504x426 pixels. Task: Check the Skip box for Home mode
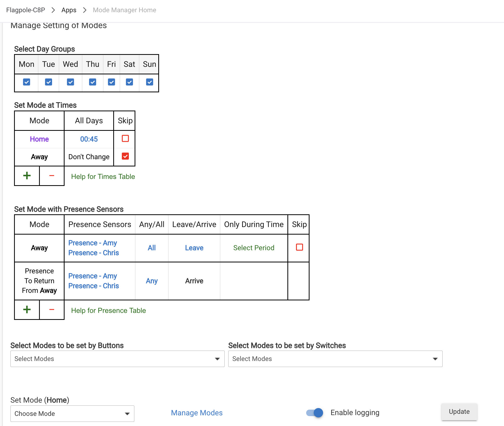point(125,138)
